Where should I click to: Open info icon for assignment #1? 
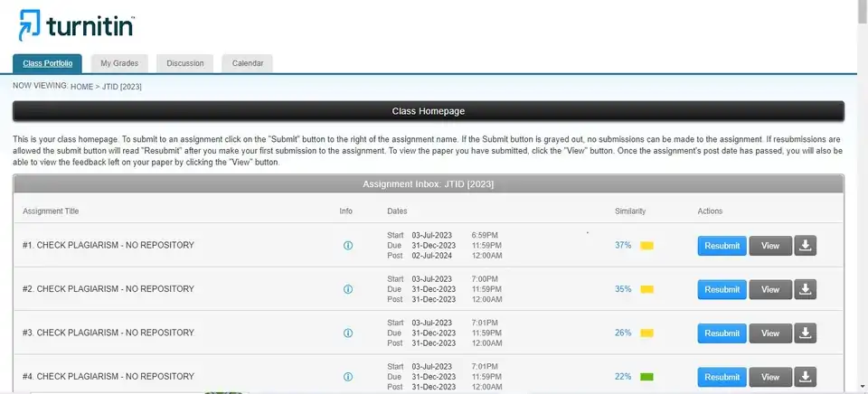click(x=347, y=245)
